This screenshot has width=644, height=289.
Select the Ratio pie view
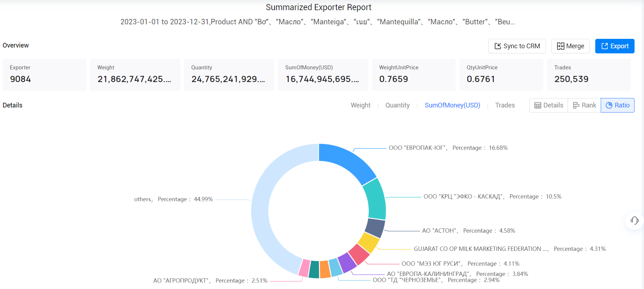tap(617, 105)
